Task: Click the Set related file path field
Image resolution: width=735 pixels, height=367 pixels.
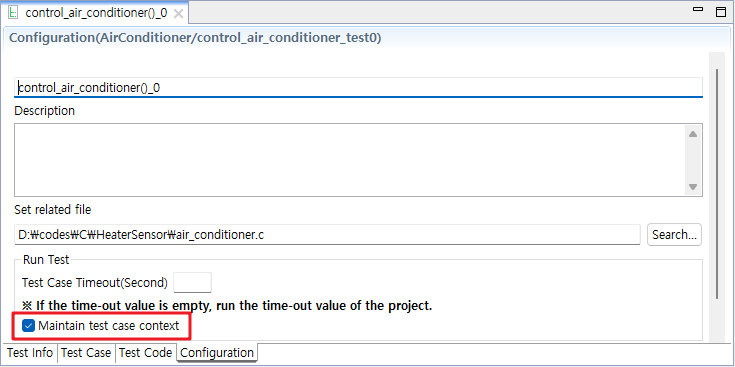Action: point(327,234)
